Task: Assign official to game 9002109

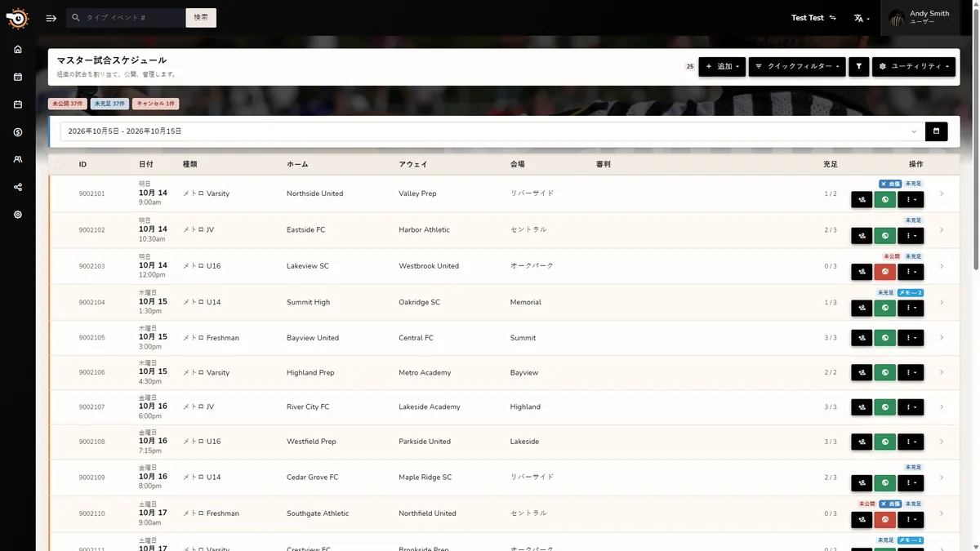Action: tap(862, 483)
